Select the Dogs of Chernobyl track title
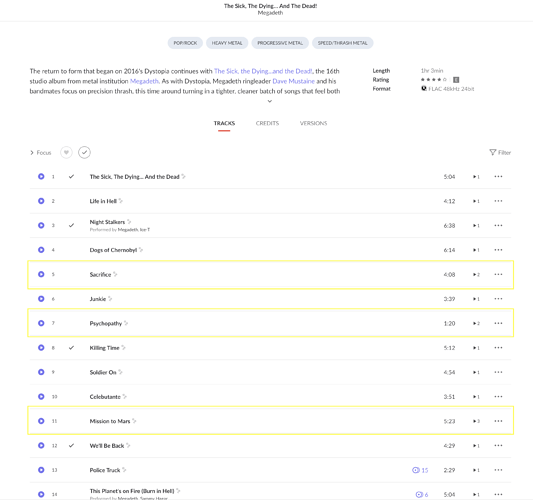The height and width of the screenshot is (500, 533). coord(113,250)
